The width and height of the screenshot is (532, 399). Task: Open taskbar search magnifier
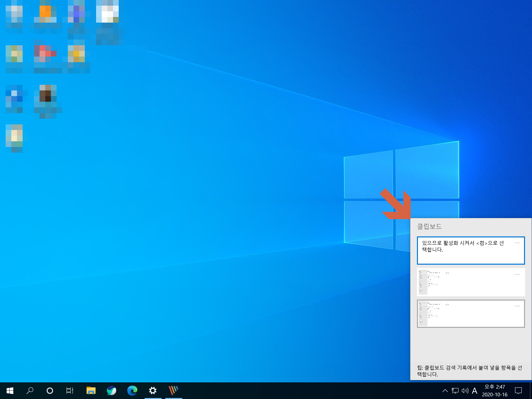click(x=30, y=391)
